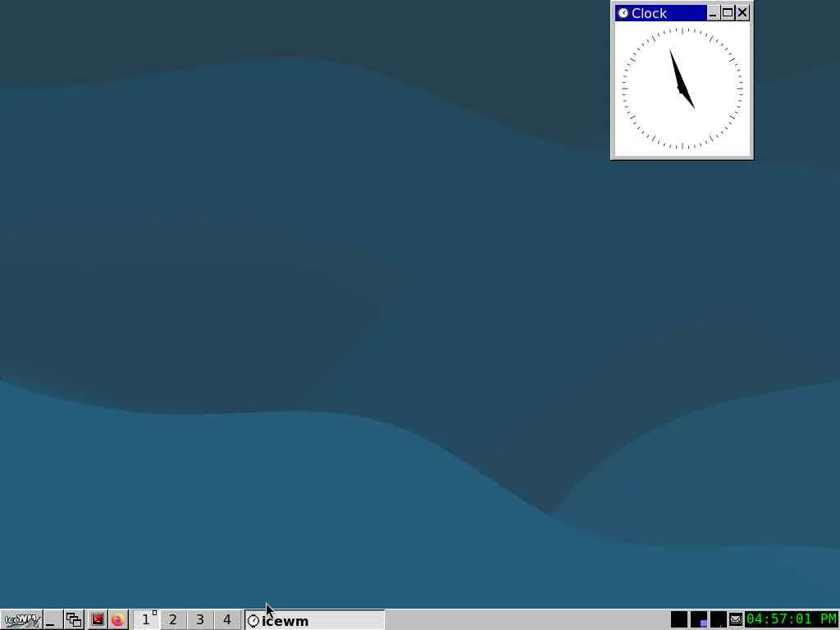
Task: Switch to workspace 2
Action: [172, 620]
